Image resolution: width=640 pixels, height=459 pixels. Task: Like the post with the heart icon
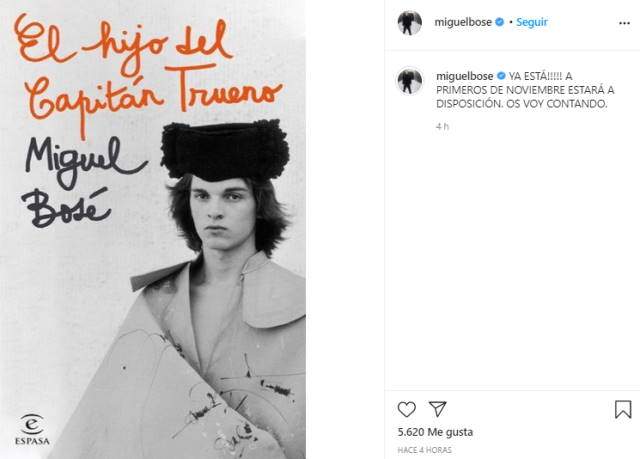point(407,409)
